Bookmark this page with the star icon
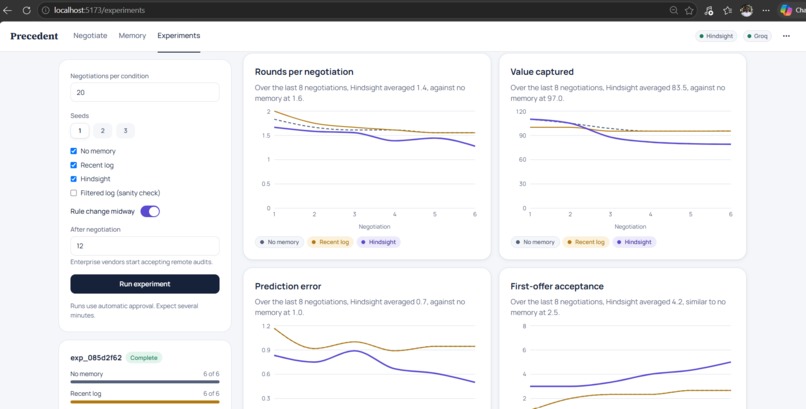Image resolution: width=806 pixels, height=409 pixels. click(689, 10)
